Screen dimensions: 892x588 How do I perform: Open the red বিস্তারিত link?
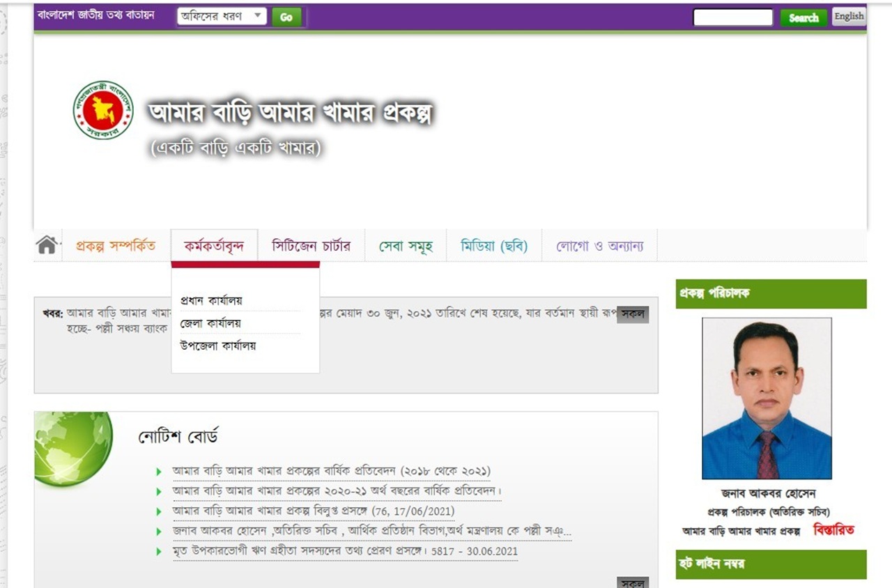833,530
